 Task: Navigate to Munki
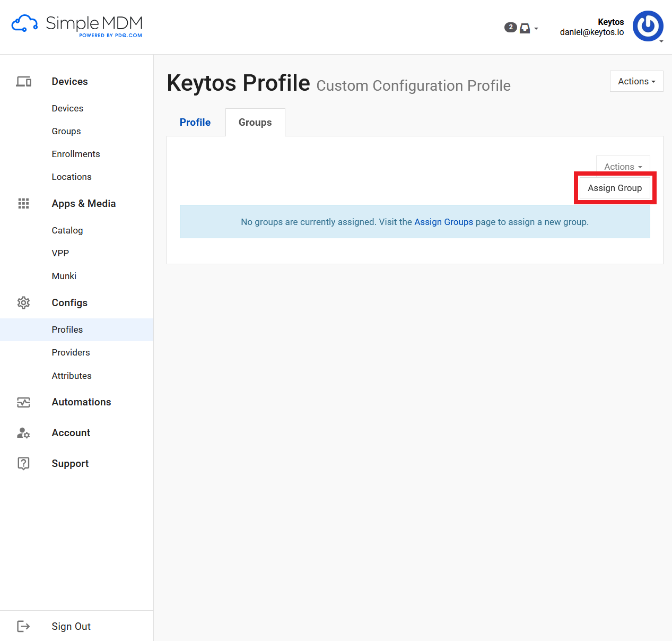click(64, 276)
